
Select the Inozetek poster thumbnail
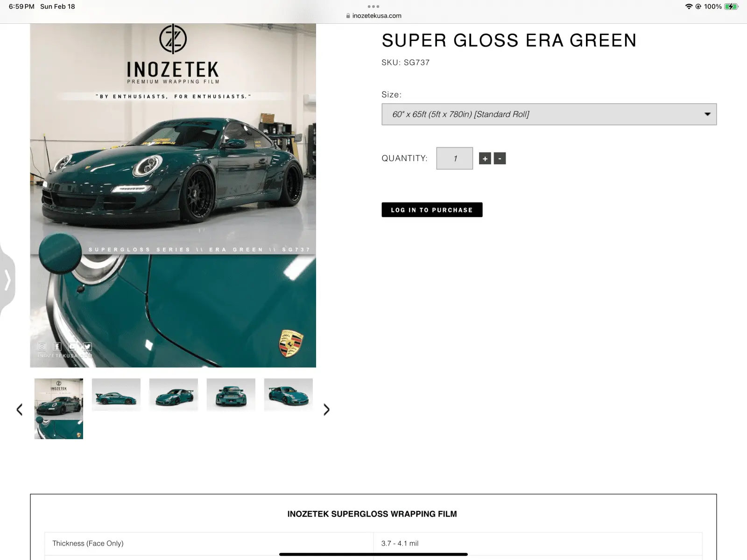[x=59, y=409]
